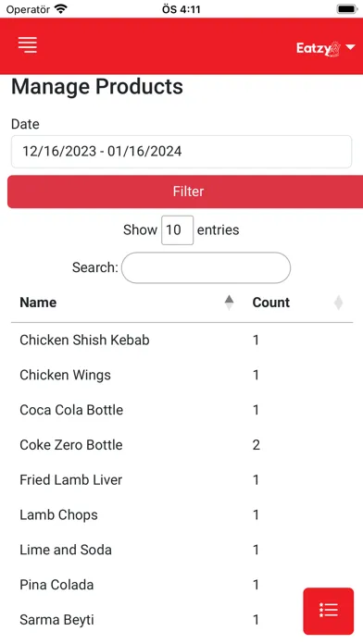Screen dimensions: 363x644
Task: Tap the red floating list button
Action: click(x=329, y=611)
